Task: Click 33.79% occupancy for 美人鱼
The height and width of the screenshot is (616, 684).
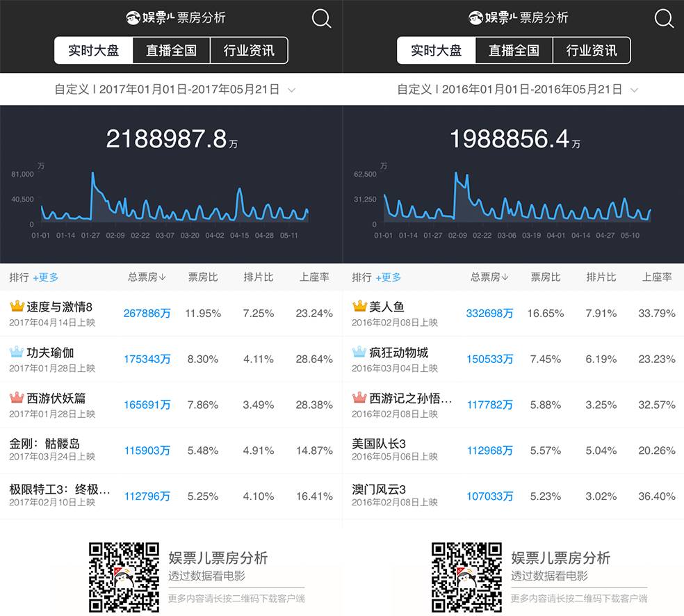Action: pos(657,314)
